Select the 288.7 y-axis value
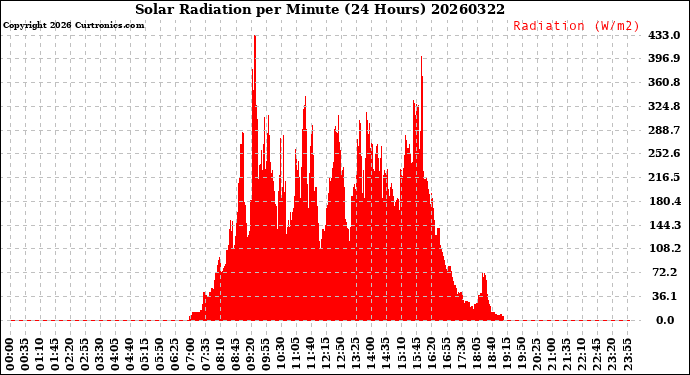The height and width of the screenshot is (375, 690). pos(664,130)
